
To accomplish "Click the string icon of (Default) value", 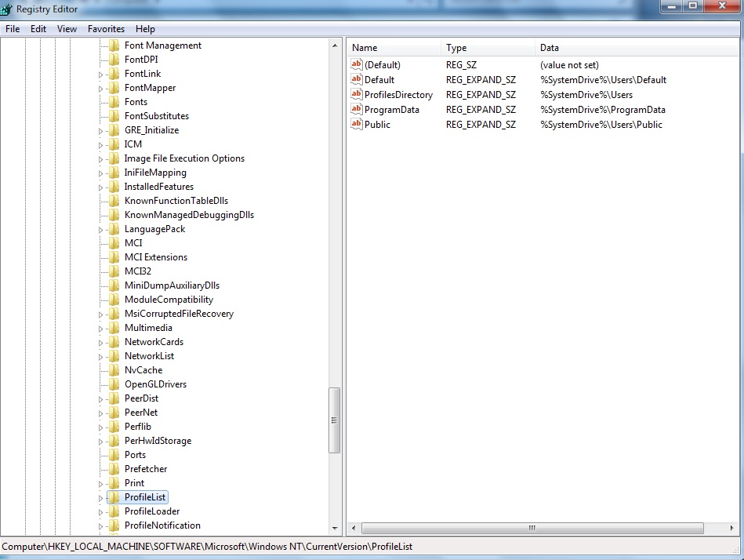I will 357,64.
